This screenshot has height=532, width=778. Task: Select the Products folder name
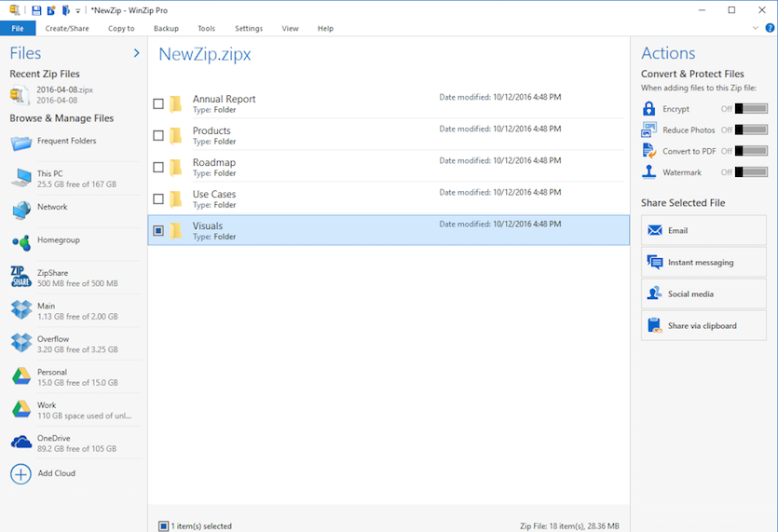click(x=212, y=130)
